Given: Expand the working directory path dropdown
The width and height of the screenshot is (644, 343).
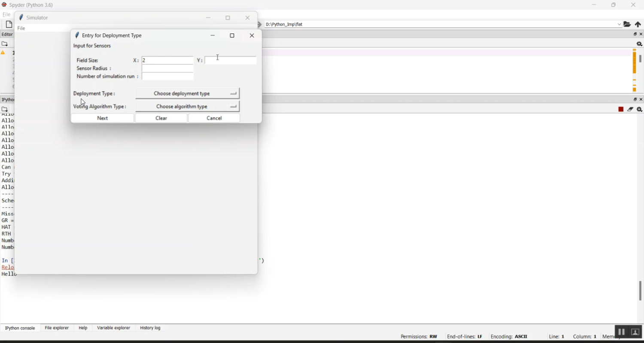Looking at the screenshot, I should (619, 24).
